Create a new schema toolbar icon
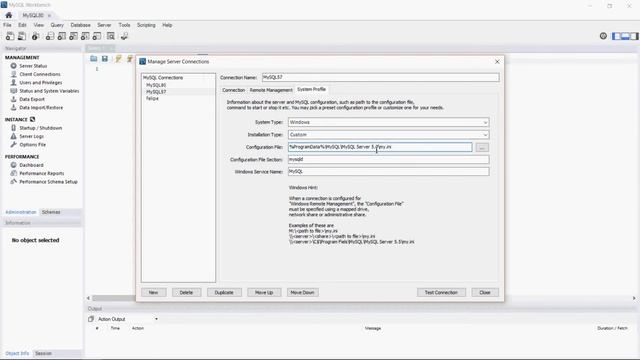Viewport: 640px width, 360px height. pos(49,36)
